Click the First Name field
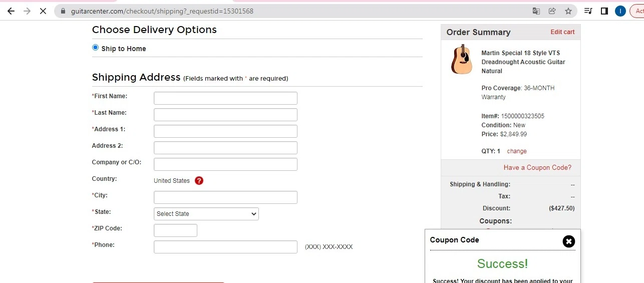 coord(225,98)
